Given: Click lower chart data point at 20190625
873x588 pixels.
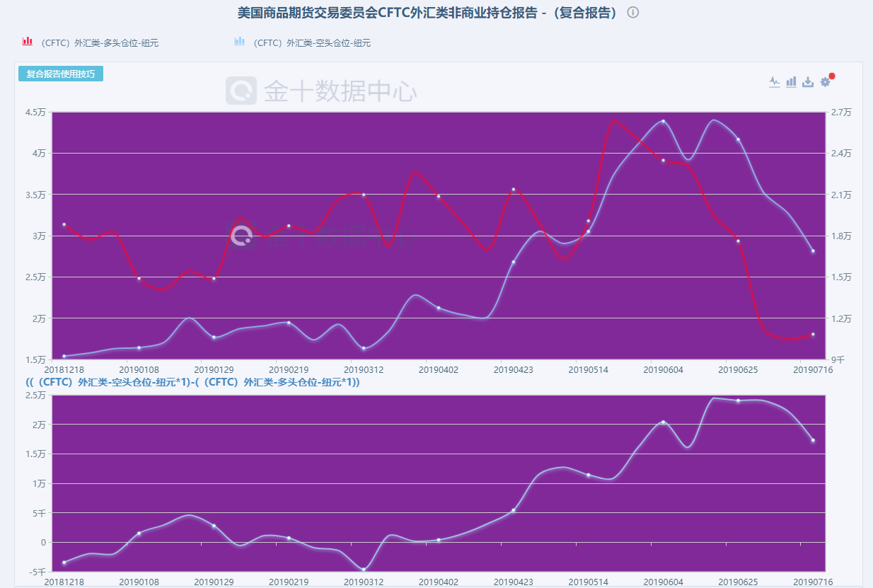Looking at the screenshot, I should tap(738, 401).
